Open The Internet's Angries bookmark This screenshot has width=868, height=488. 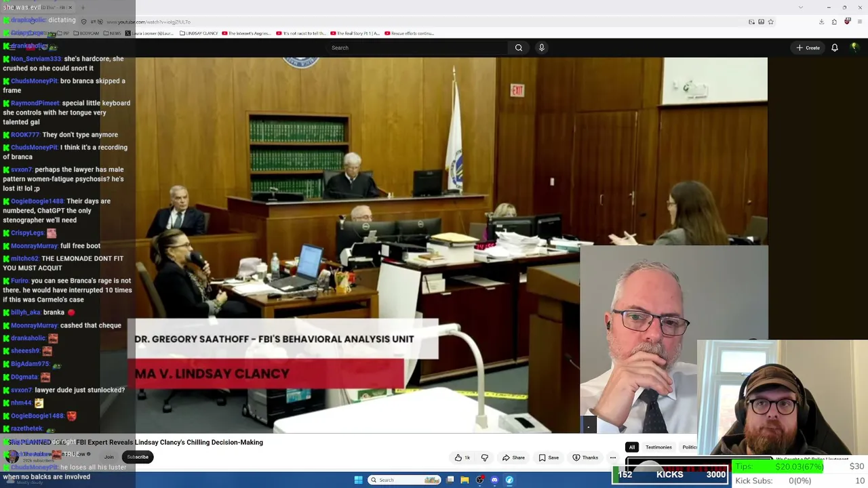[x=246, y=33]
